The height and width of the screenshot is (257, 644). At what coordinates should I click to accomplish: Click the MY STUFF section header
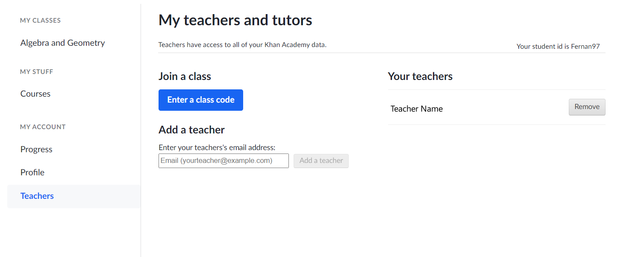pyautogui.click(x=37, y=72)
